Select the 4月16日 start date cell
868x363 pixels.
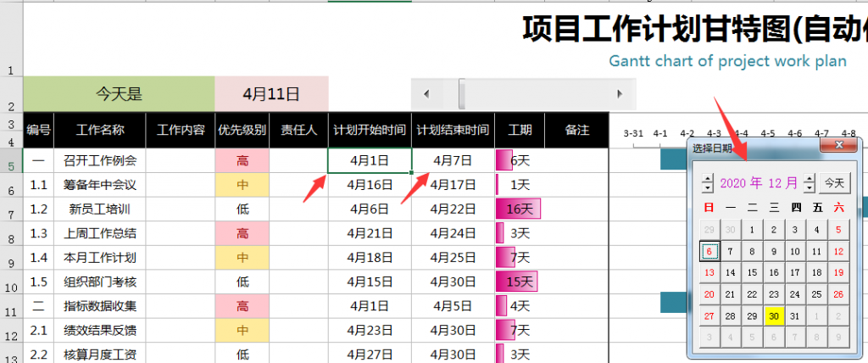370,185
